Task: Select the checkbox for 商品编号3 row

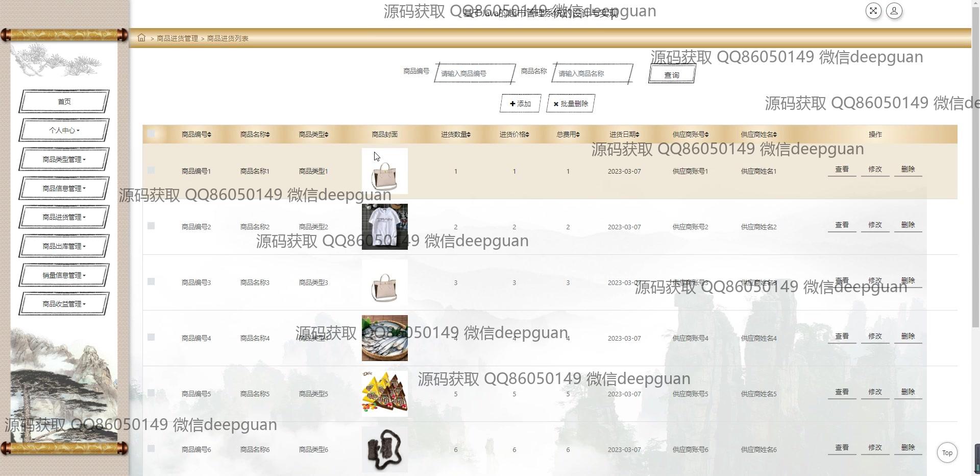Action: tap(151, 282)
